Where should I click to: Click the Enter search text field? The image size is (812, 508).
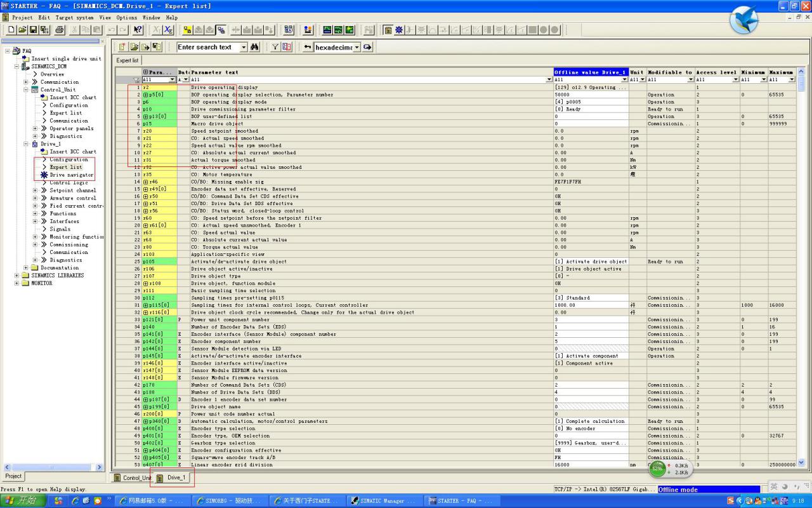coord(207,47)
